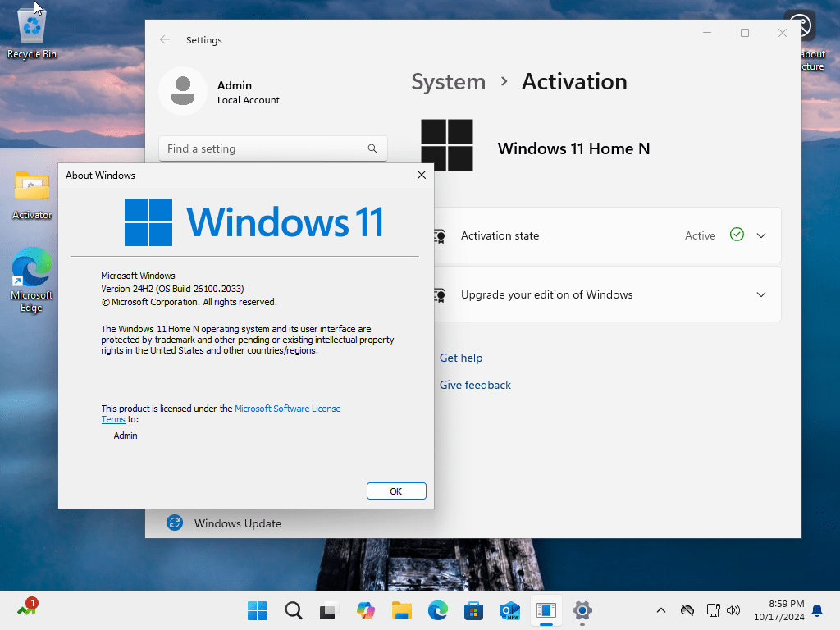840x630 pixels.
Task: Click the Terms link in About Windows
Action: click(x=113, y=419)
